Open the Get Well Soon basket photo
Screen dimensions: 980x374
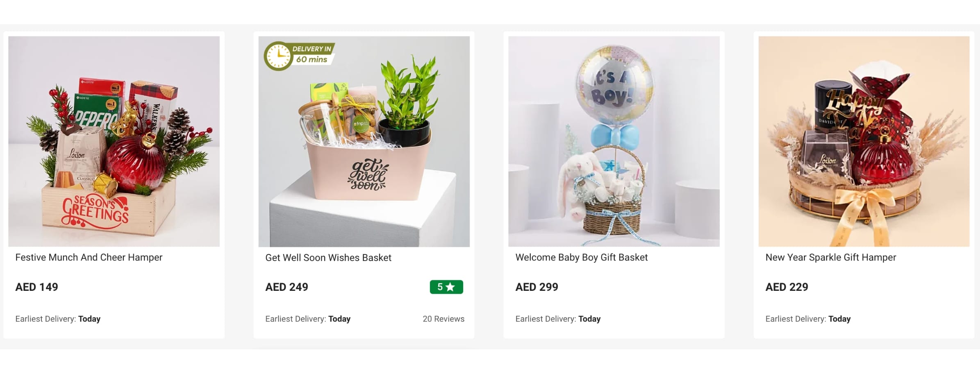pos(364,141)
